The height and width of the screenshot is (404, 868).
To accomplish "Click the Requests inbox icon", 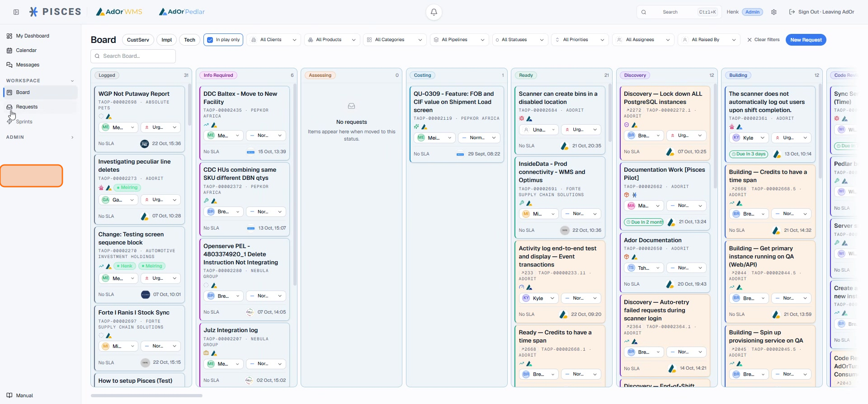I will 9,107.
